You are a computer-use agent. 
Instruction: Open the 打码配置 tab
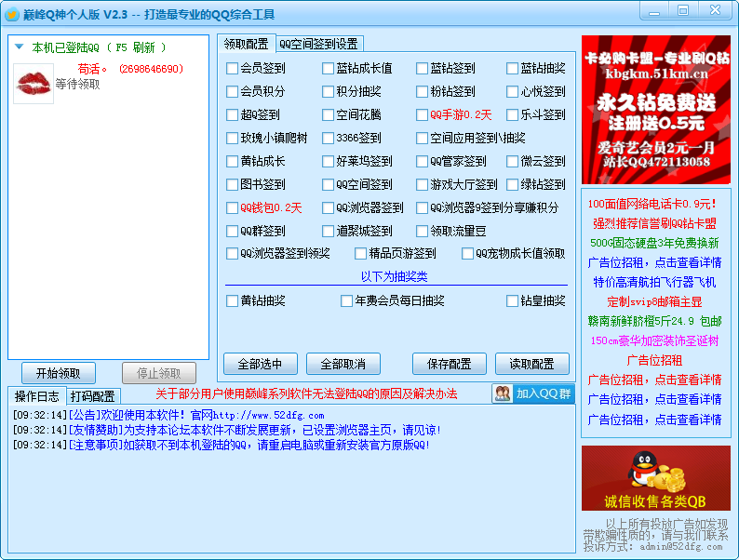(x=93, y=396)
